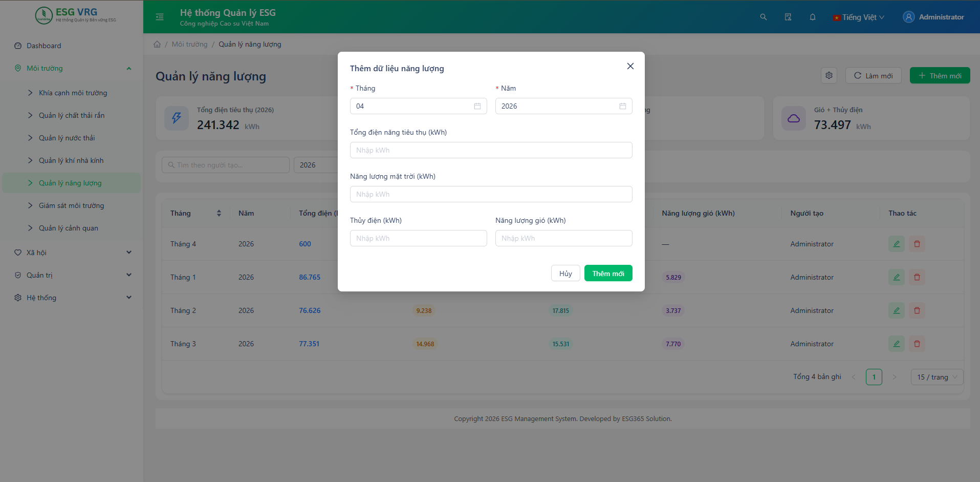
Task: Delete the Tháng 4 row
Action: pyautogui.click(x=917, y=244)
